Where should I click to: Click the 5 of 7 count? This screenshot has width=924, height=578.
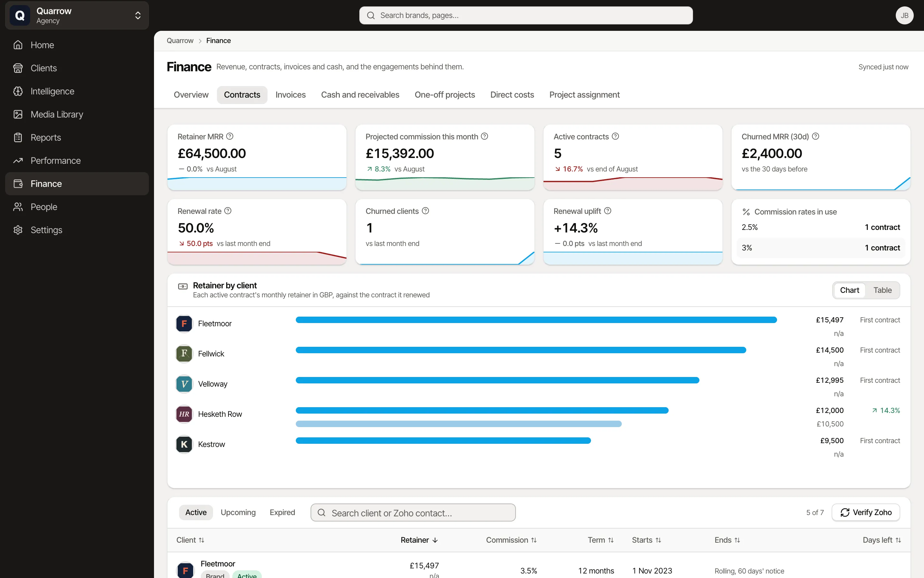pyautogui.click(x=815, y=512)
